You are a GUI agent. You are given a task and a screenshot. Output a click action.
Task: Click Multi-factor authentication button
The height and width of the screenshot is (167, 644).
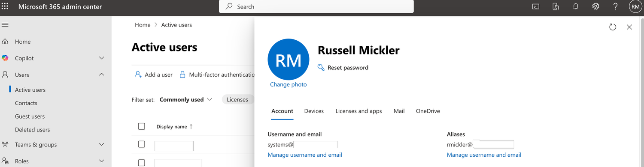pos(217,75)
